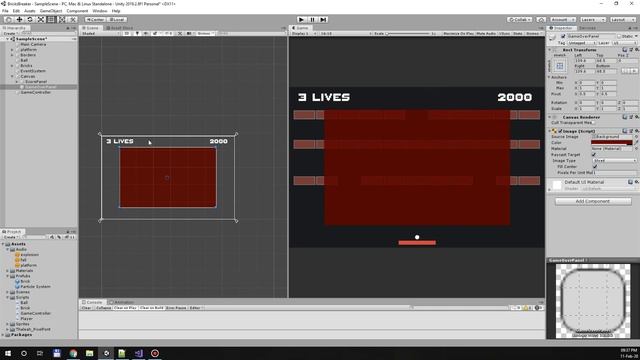
Task: Pick color with the eyedropper icon
Action: [636, 142]
